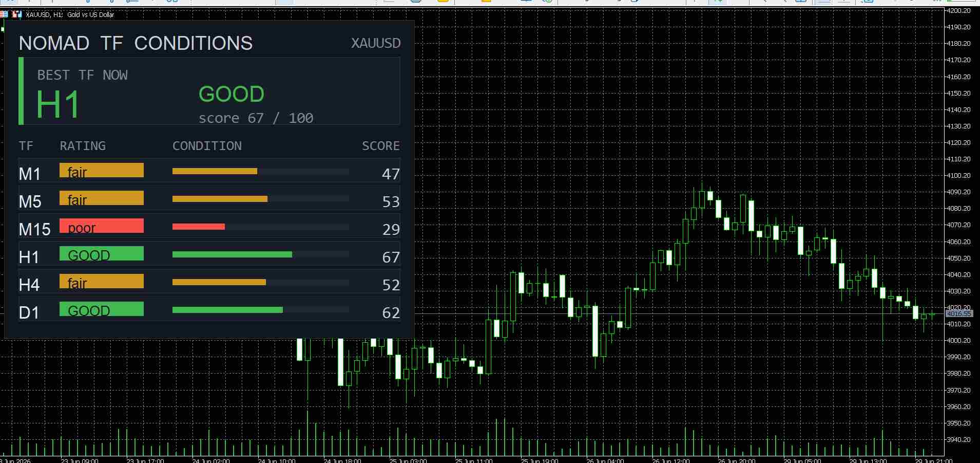Click the H4 orange condition progress bar

[219, 282]
